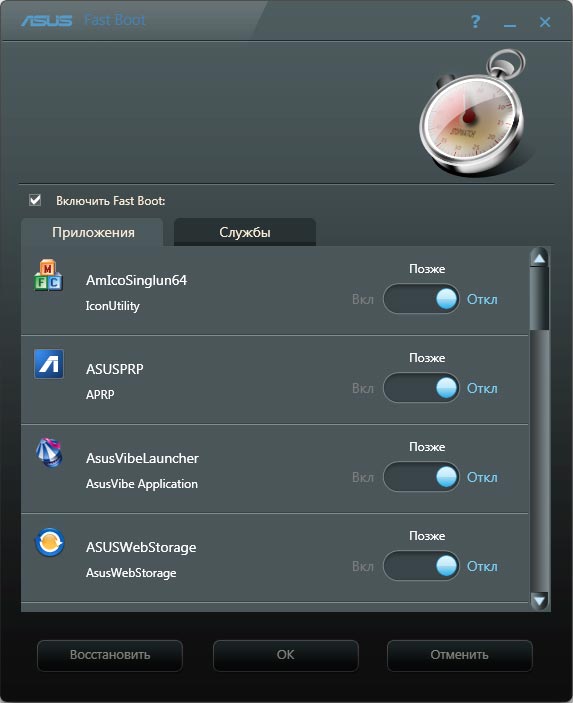The width and height of the screenshot is (573, 703).
Task: Click the ASUS logo in title bar
Action: tap(47, 21)
